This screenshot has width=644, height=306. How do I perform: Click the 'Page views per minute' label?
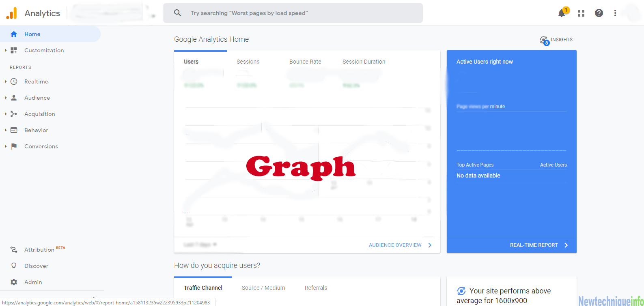(481, 107)
